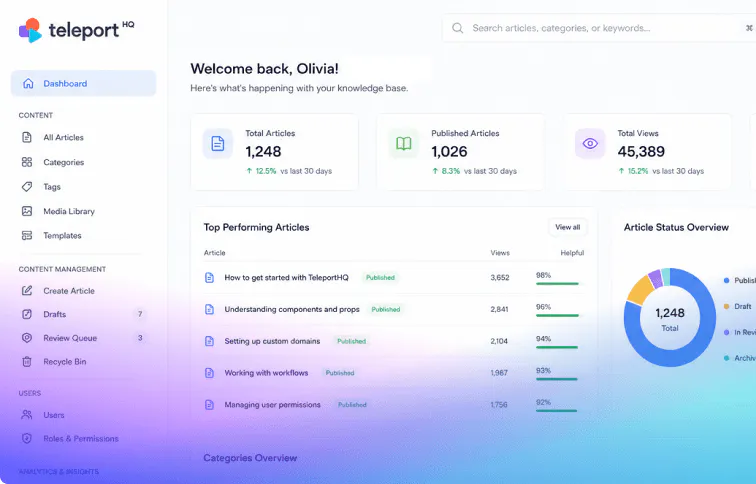
Task: Click the Review Queue icon
Action: point(27,338)
